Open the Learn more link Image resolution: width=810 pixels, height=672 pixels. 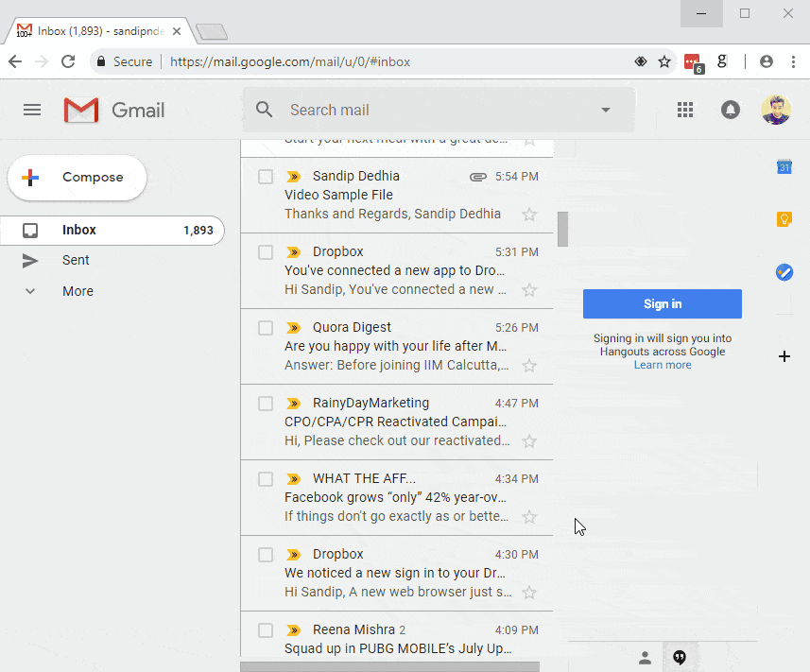tap(663, 365)
